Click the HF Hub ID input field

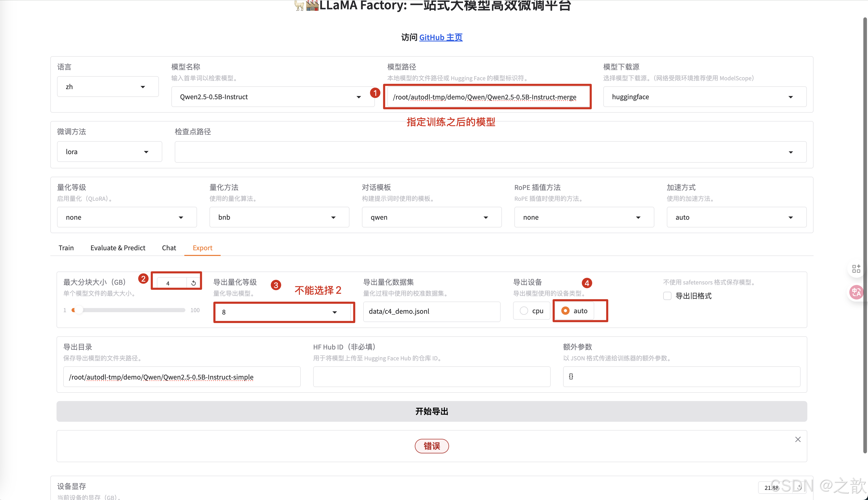point(432,377)
